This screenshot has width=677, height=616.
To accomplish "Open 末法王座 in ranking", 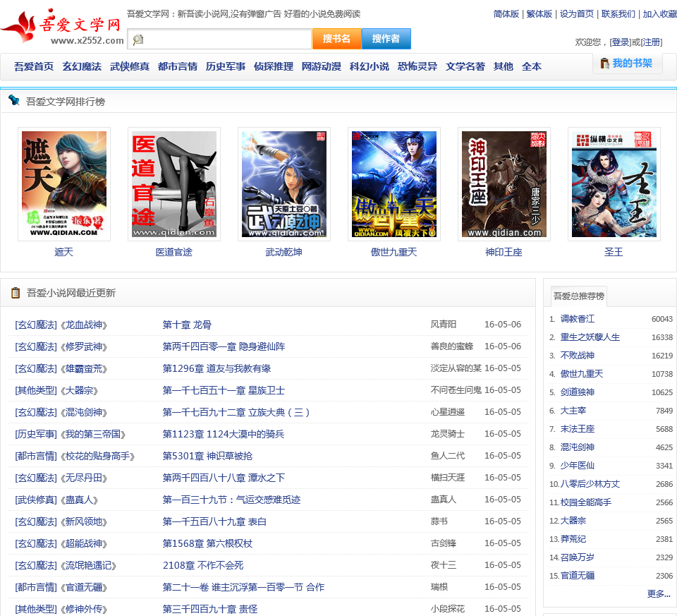I will [x=578, y=429].
